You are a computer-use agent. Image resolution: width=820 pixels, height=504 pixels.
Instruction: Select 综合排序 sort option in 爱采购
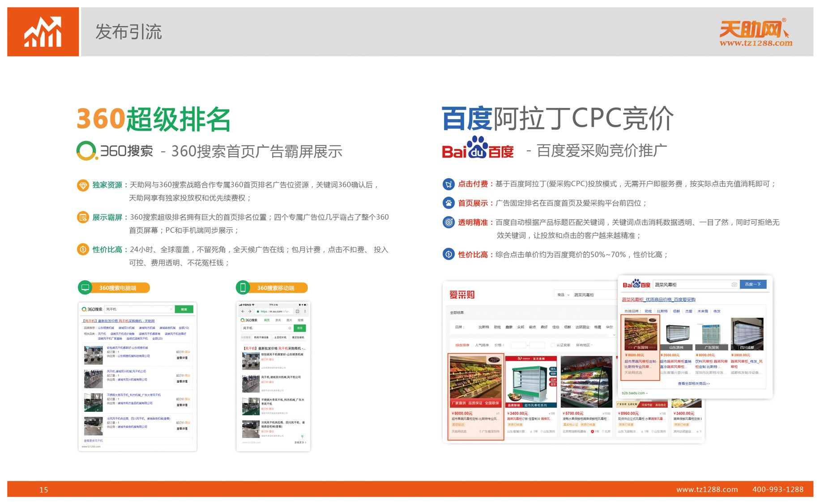(x=462, y=345)
